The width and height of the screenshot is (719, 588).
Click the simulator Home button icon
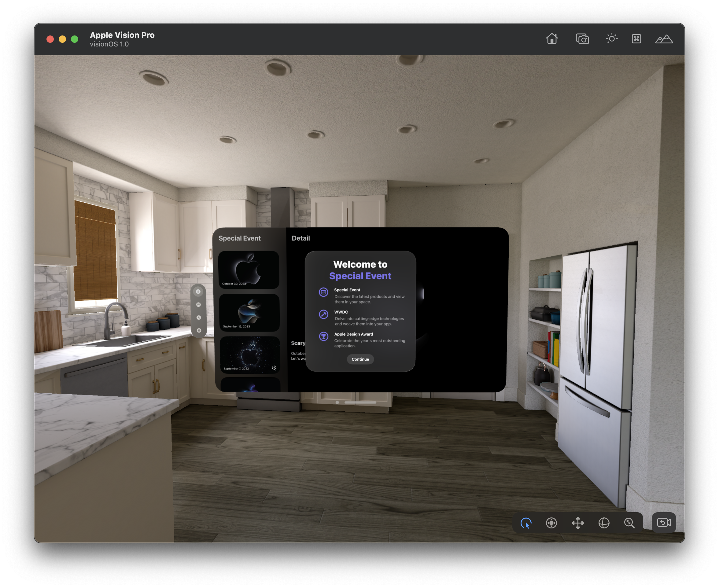(x=551, y=39)
